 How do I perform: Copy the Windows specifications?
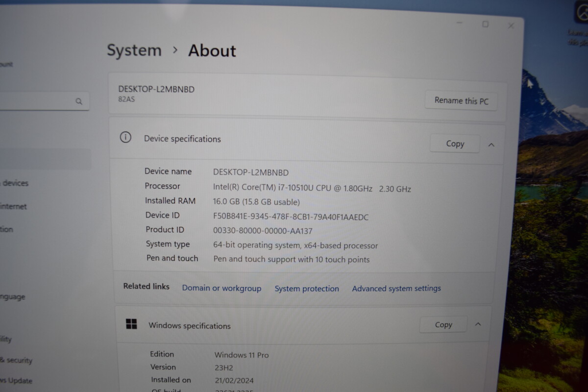click(x=443, y=324)
